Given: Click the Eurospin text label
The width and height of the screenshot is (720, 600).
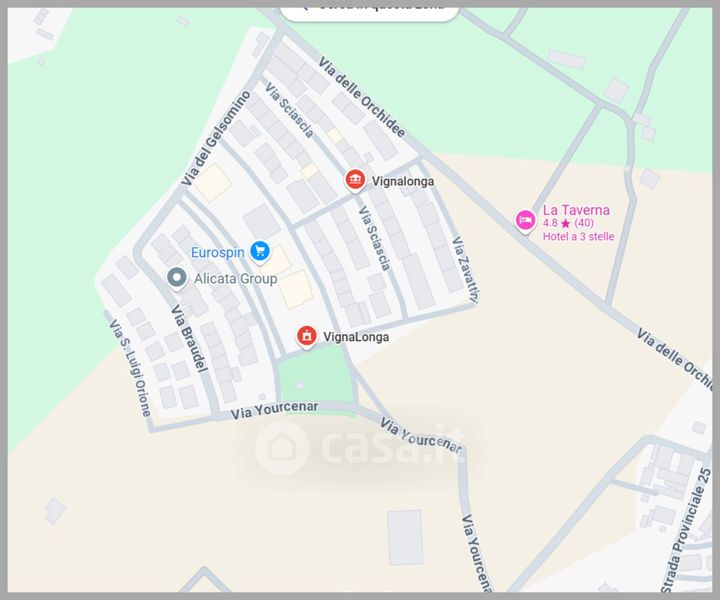Looking at the screenshot, I should pyautogui.click(x=218, y=252).
